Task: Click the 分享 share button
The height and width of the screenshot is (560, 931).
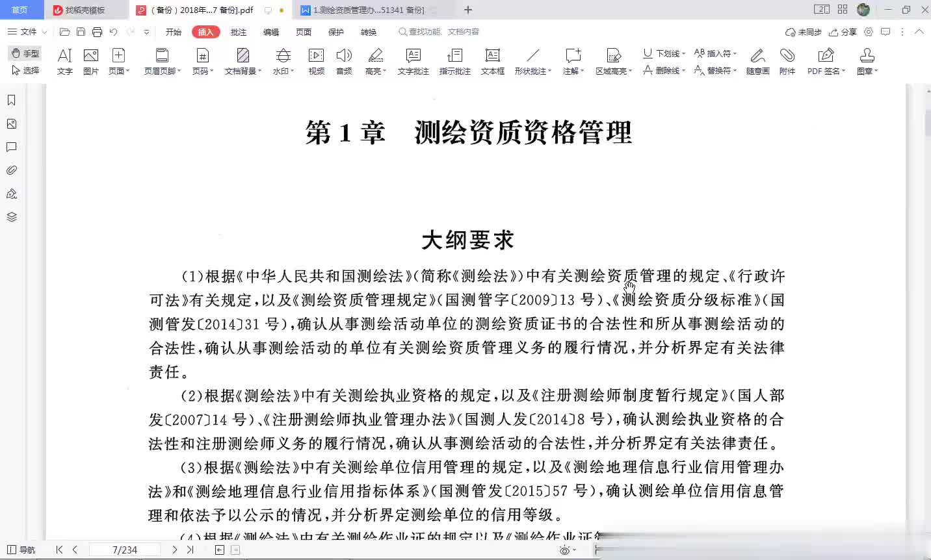Action: tap(843, 32)
